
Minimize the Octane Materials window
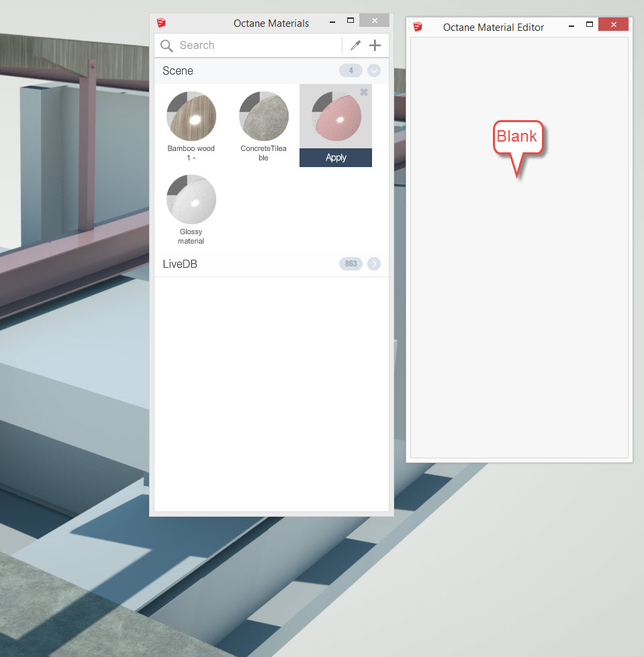[x=332, y=21]
